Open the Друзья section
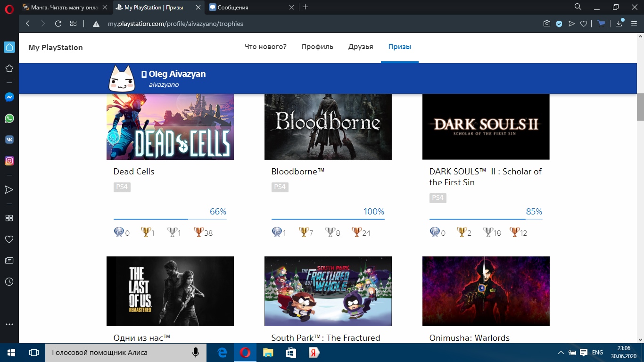Viewport: 644px width, 362px height. (361, 47)
